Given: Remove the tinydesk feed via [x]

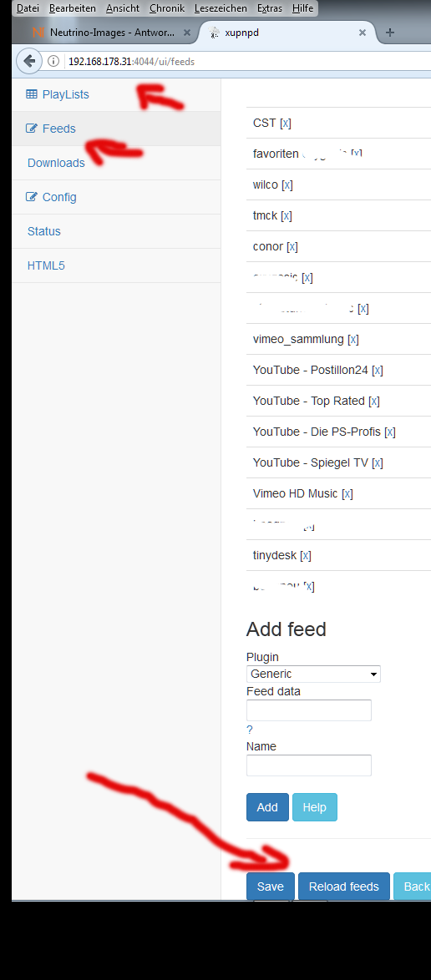Looking at the screenshot, I should pyautogui.click(x=305, y=555).
